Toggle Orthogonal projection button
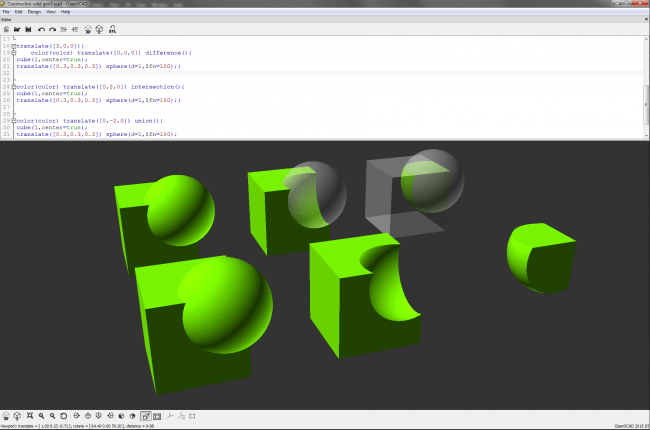This screenshot has height=430, width=650. 157,416
